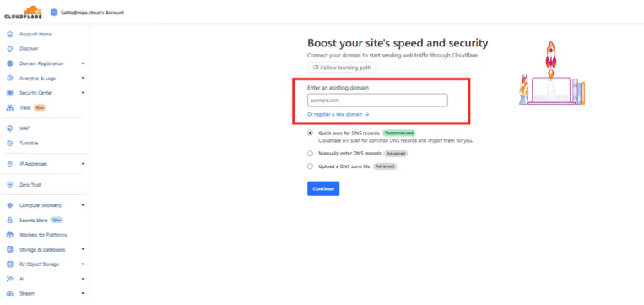Open Workers for Platforms menu item

pos(43,235)
